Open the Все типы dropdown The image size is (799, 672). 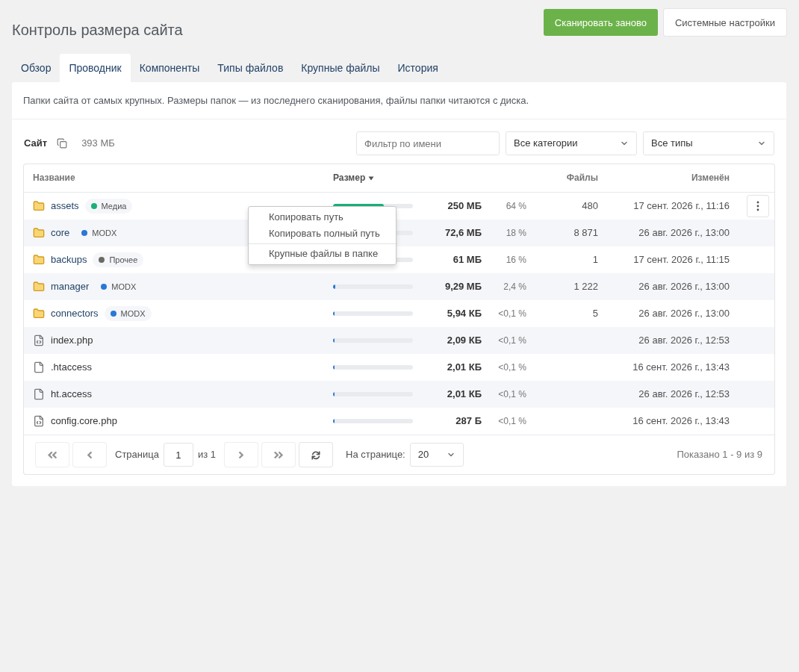click(709, 143)
